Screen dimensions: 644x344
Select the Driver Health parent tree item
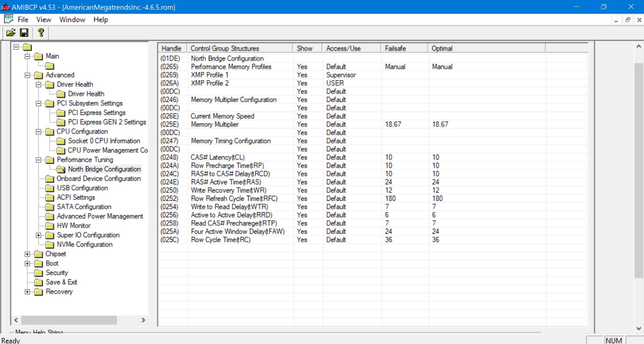point(75,84)
